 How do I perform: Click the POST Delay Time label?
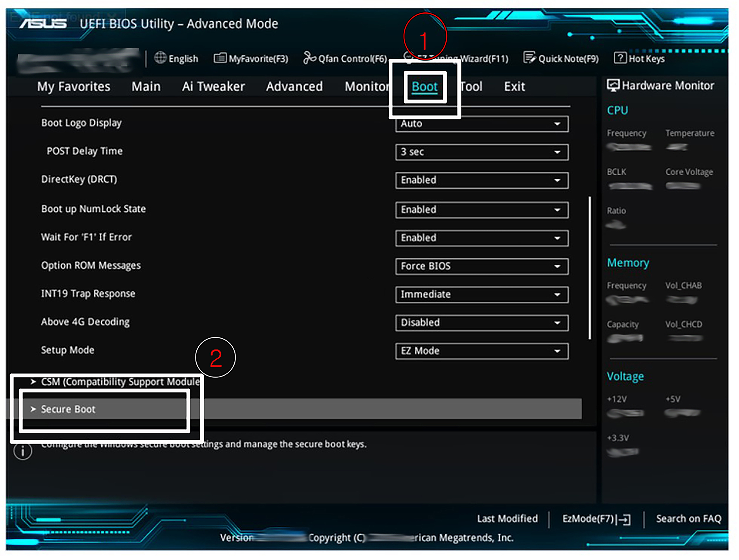click(x=85, y=151)
